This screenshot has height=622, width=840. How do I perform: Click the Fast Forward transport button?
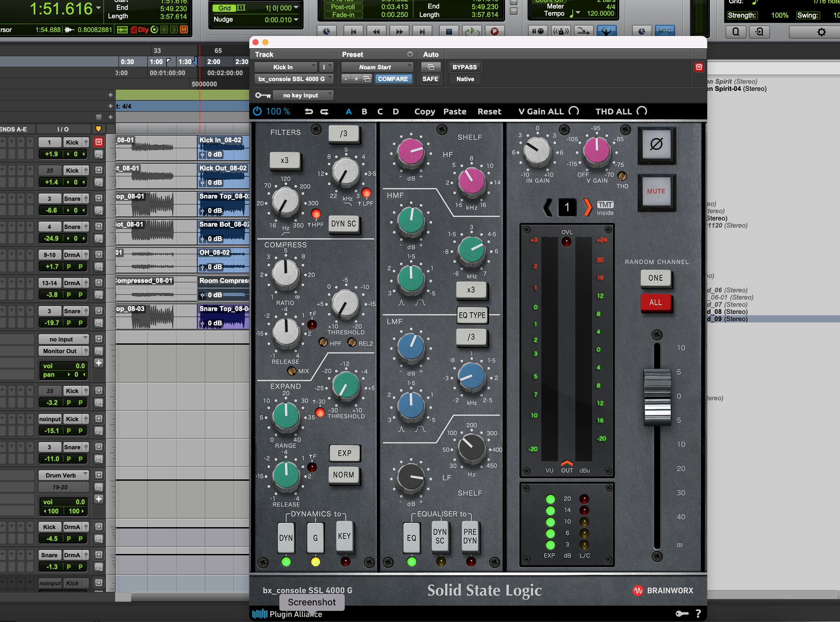click(399, 31)
